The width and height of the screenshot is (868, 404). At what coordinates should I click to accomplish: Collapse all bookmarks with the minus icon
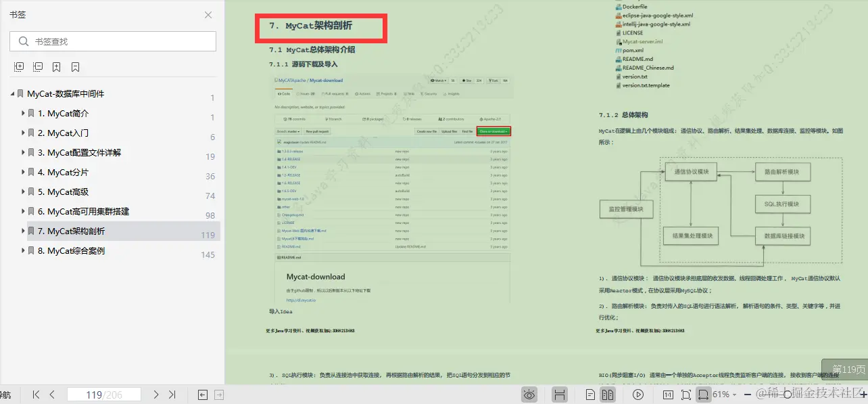(x=37, y=66)
